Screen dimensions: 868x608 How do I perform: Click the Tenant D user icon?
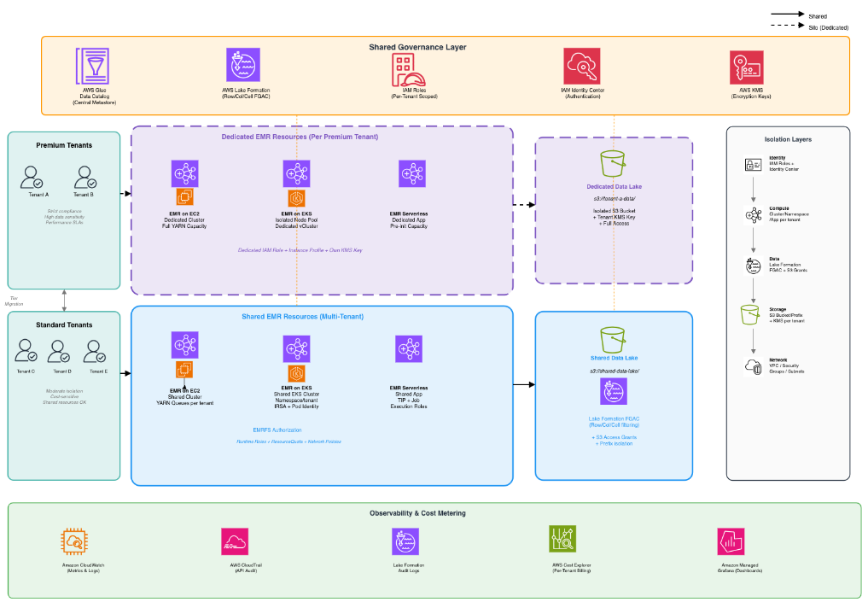58,351
